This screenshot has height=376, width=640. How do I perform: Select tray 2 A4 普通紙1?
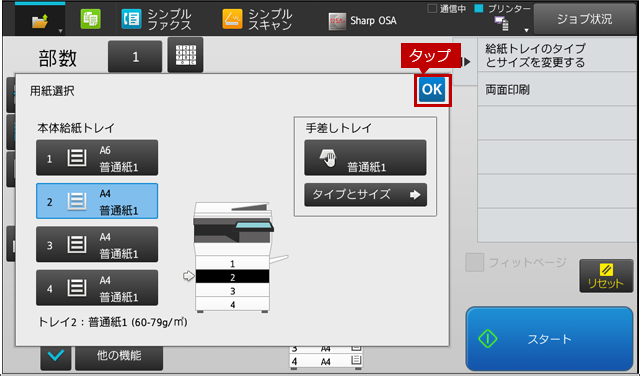97,201
